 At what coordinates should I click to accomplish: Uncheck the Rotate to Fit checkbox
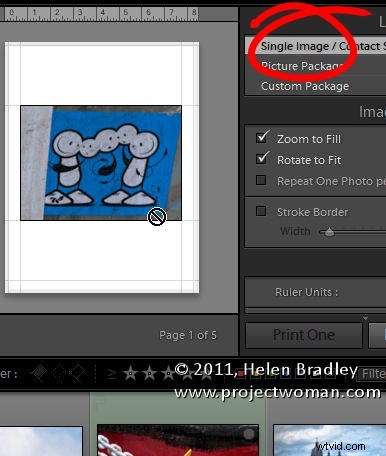pyautogui.click(x=262, y=158)
